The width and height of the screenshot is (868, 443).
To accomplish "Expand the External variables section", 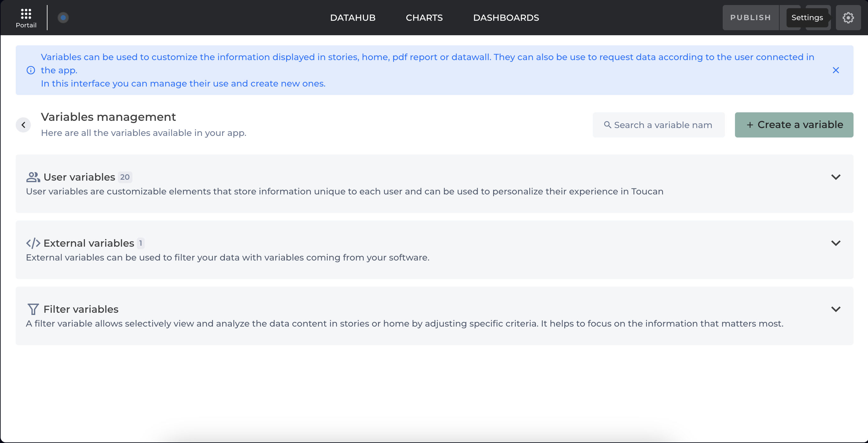I will 836,243.
